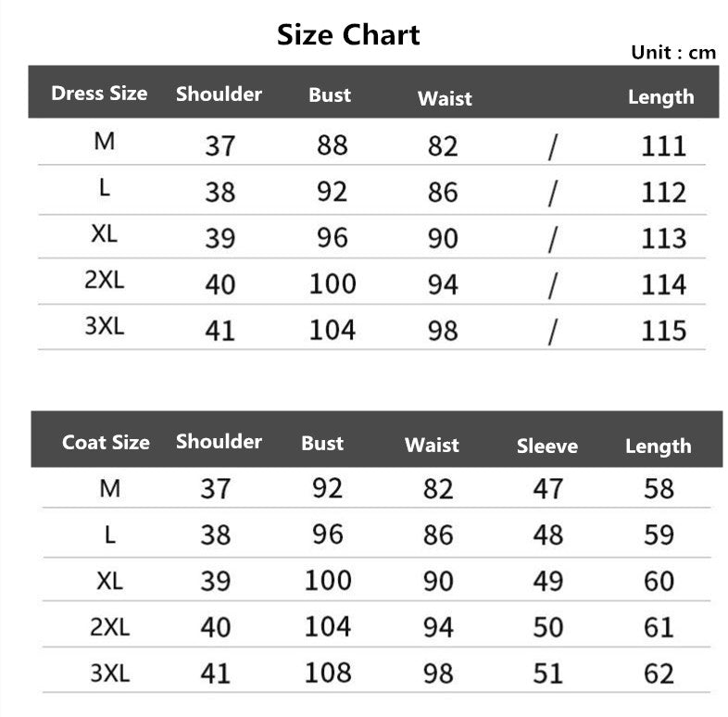728x717 pixels.
Task: Click the 2XL row label in coat table
Action: point(109,627)
